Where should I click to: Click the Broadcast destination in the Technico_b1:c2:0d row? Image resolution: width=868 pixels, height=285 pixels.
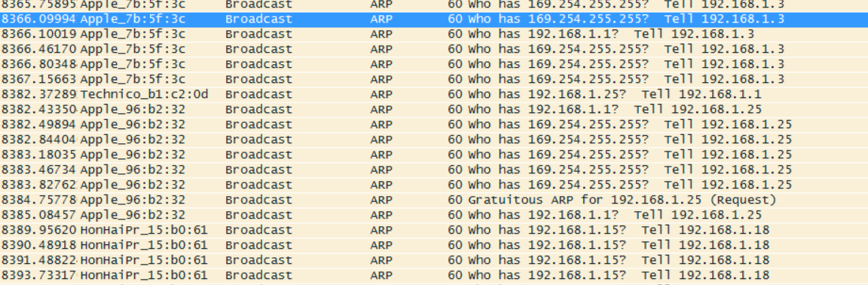[x=258, y=93]
